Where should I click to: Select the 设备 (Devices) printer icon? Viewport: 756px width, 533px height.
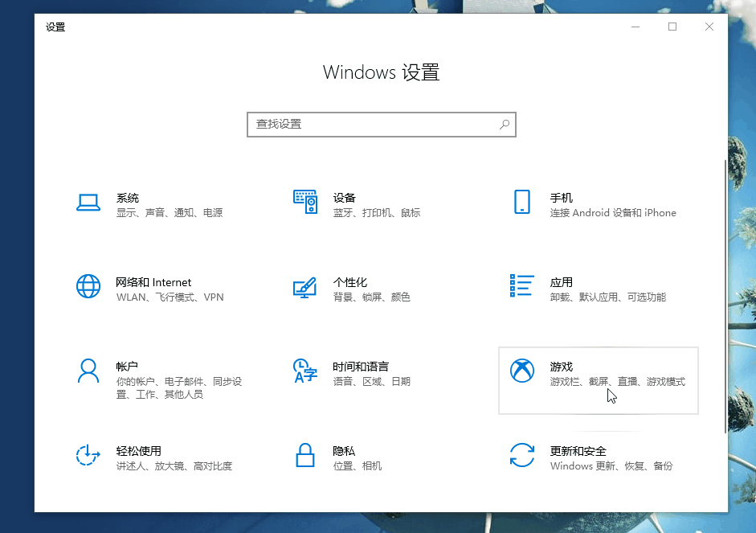click(305, 203)
